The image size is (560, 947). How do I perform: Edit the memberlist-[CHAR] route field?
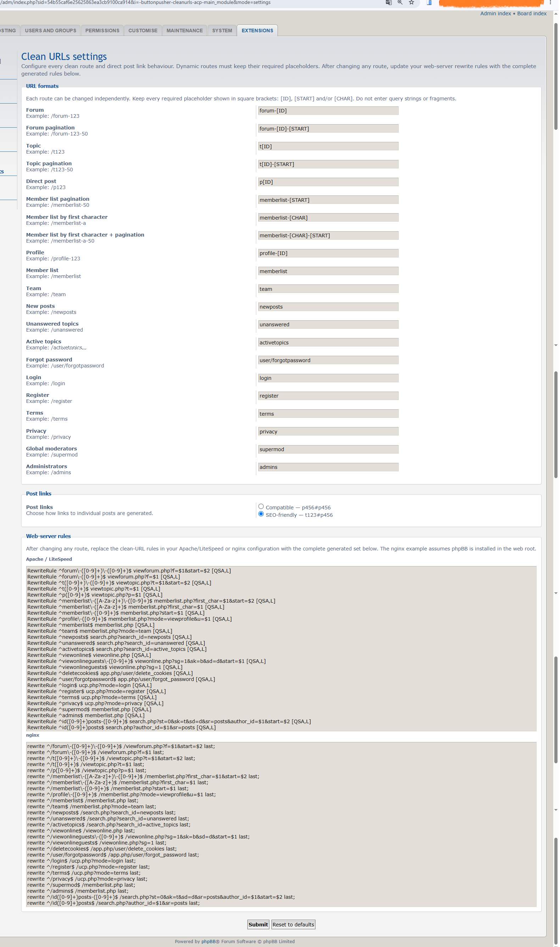coord(328,218)
